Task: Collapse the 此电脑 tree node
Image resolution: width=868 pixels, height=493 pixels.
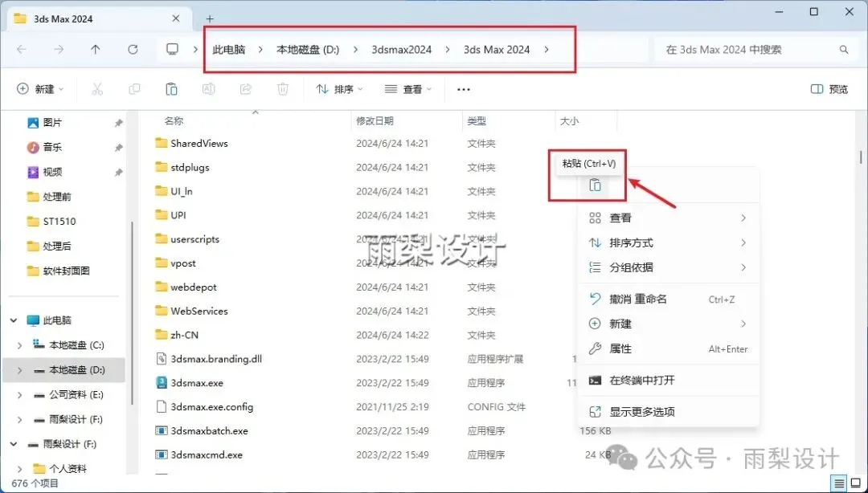Action: (14, 320)
